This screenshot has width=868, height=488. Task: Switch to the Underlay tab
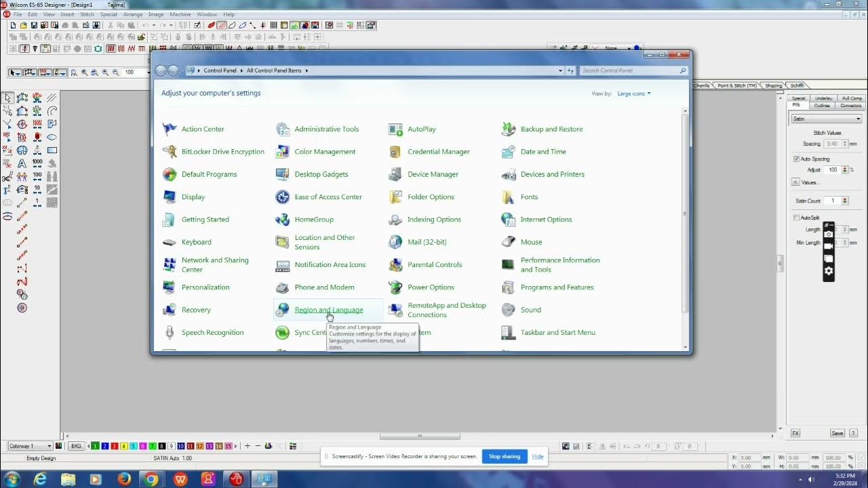[823, 98]
